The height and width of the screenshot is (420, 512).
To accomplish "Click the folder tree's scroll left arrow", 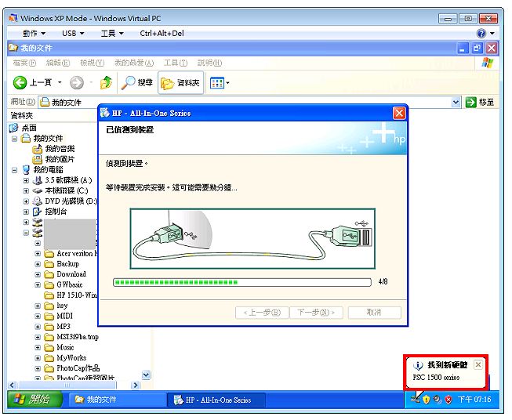I will pos(12,385).
